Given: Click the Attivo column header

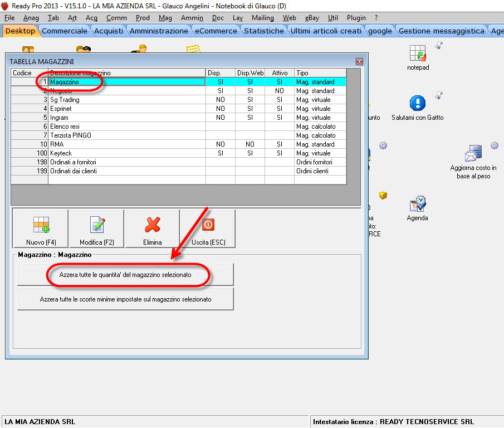Looking at the screenshot, I should click(280, 73).
